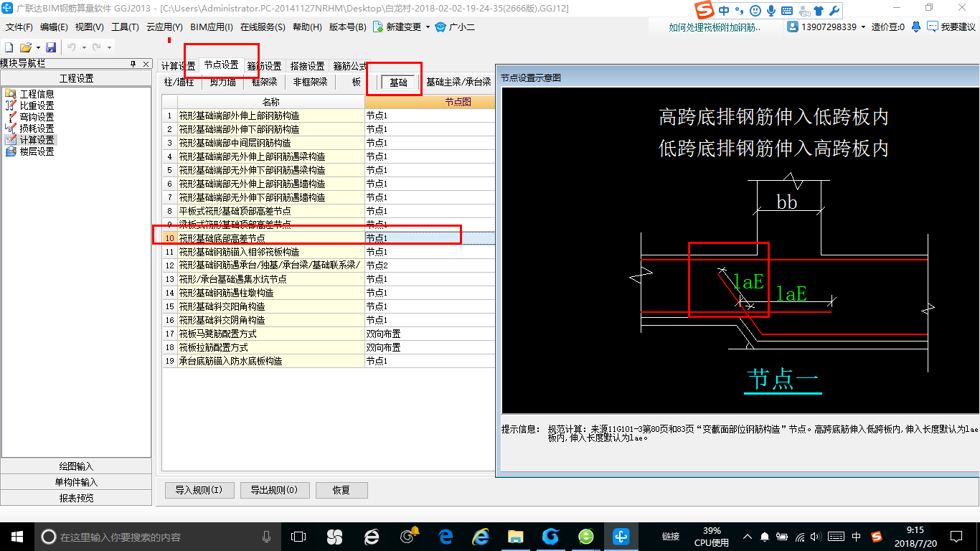Open the Sogou skin shirt icon
The height and width of the screenshot is (551, 980).
[x=819, y=11]
